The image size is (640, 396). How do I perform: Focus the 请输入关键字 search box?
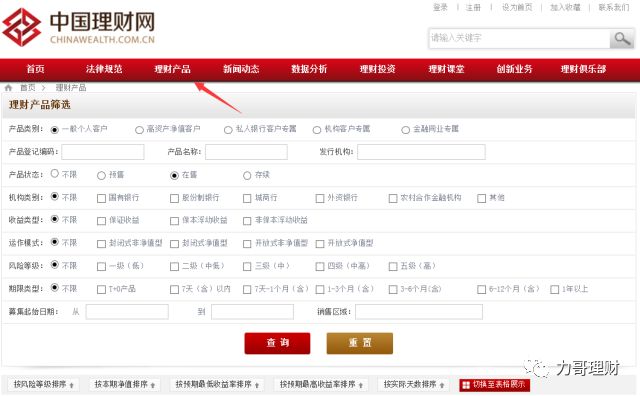[520, 38]
